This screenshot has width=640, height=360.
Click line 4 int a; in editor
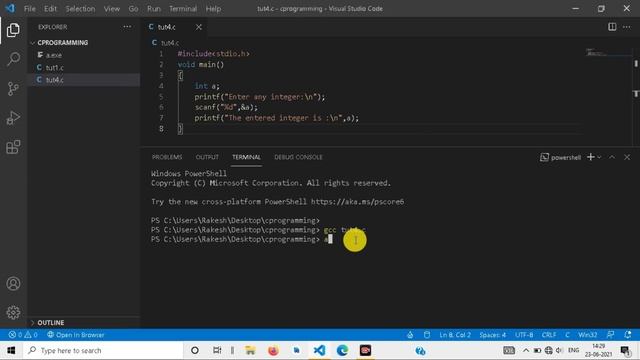tap(207, 86)
